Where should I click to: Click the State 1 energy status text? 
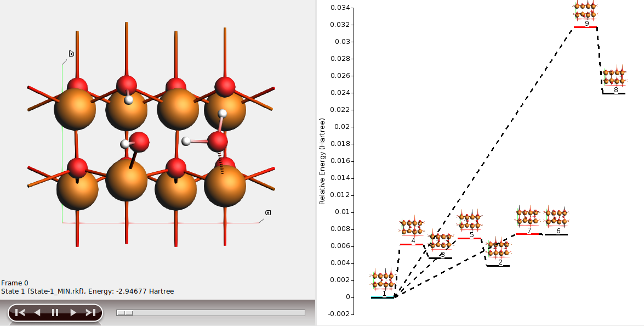[x=88, y=291]
